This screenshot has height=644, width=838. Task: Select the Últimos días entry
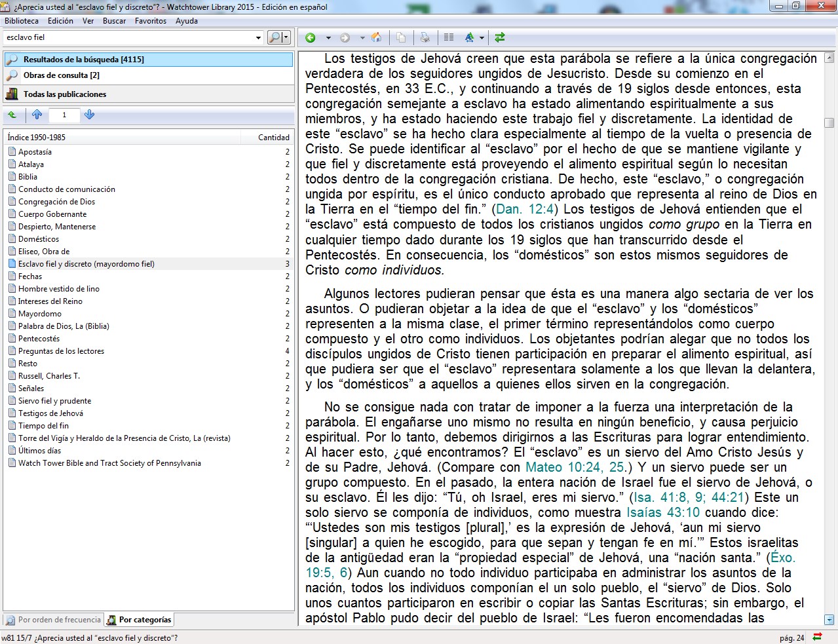click(x=149, y=451)
